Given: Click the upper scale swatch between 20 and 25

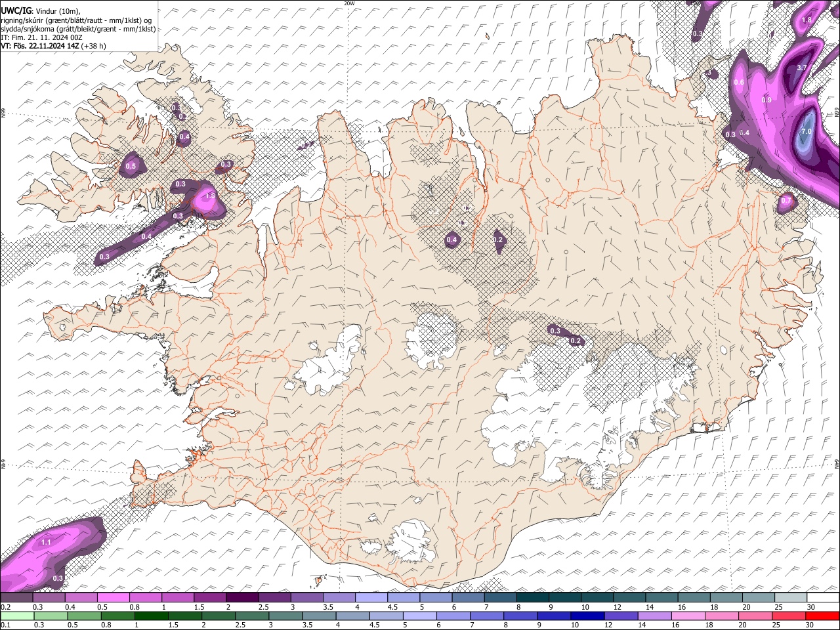Looking at the screenshot, I should [x=758, y=597].
